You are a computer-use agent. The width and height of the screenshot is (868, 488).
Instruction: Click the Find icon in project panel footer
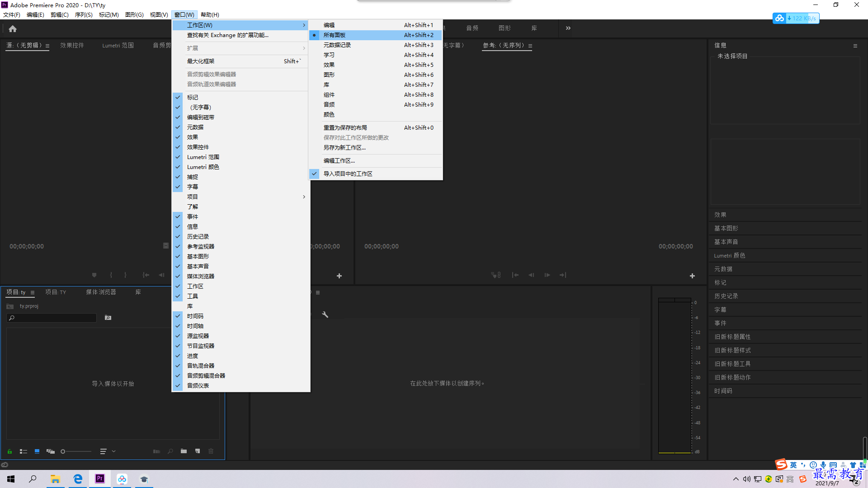point(170,451)
